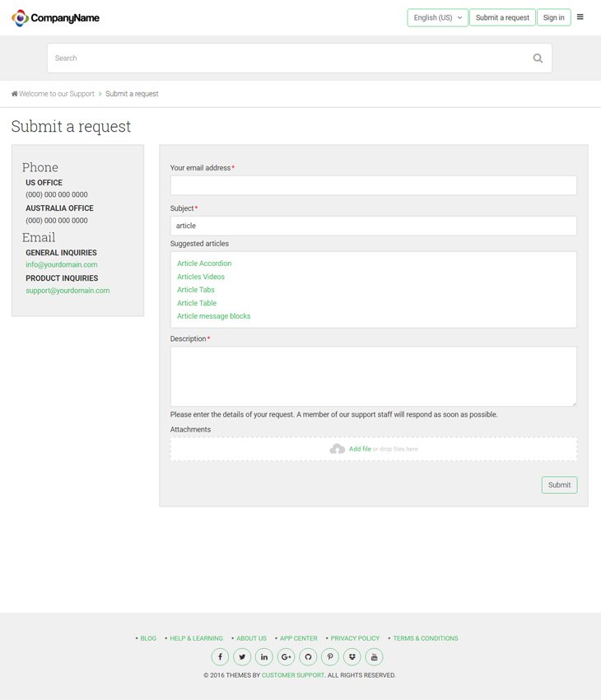Click in the Description text area
This screenshot has height=700, width=601.
point(374,376)
